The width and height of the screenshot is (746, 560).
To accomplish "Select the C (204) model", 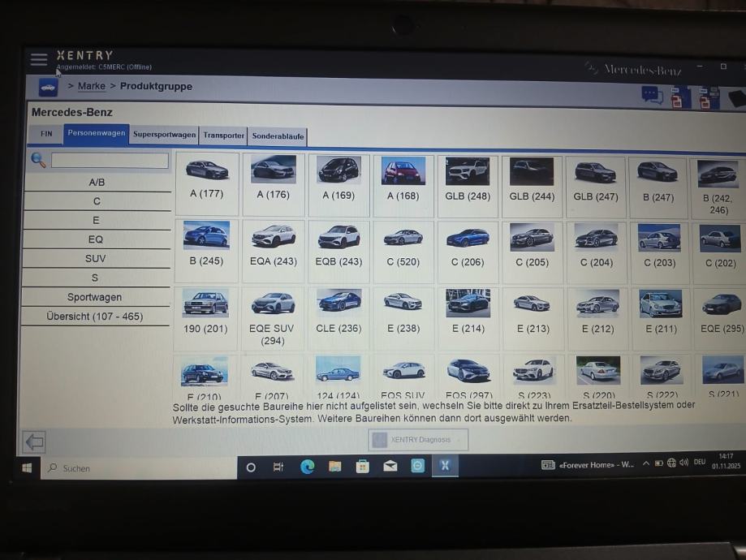I will (x=596, y=253).
